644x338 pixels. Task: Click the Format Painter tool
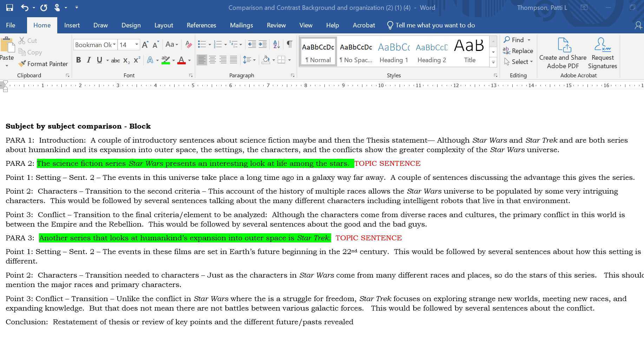[43, 64]
